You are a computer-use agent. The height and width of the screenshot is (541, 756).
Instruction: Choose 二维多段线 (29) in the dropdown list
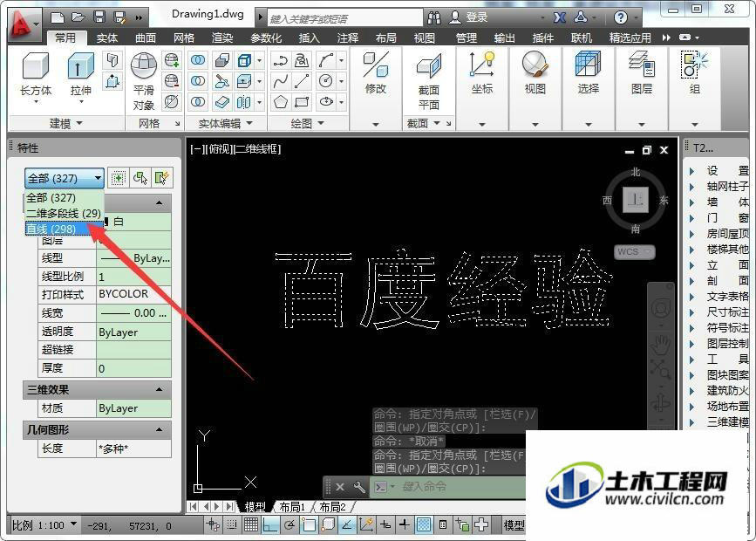click(65, 213)
